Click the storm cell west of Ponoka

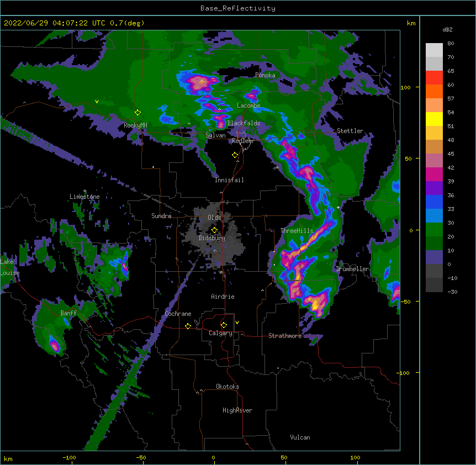198,82
